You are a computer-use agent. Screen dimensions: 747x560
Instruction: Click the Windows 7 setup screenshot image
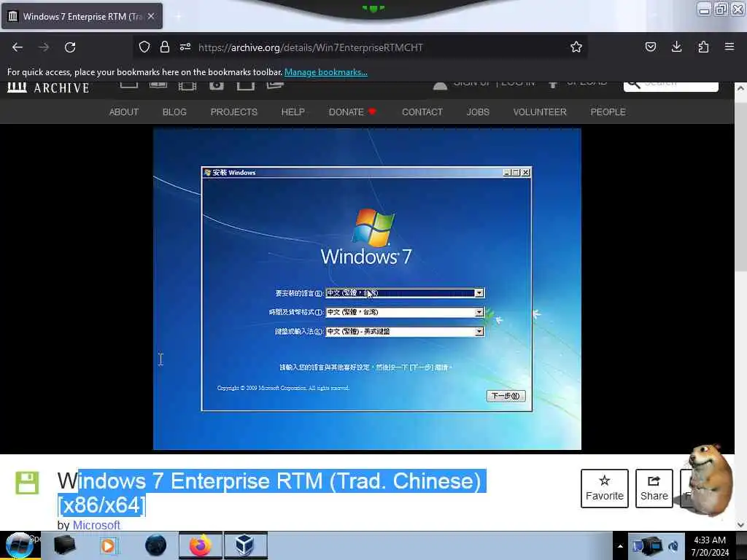coord(367,289)
